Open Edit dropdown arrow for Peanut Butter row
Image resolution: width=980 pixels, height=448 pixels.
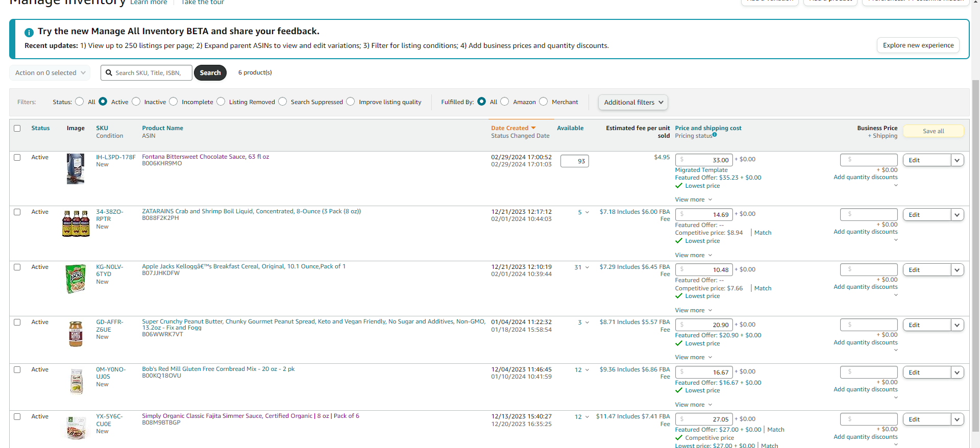coord(958,325)
